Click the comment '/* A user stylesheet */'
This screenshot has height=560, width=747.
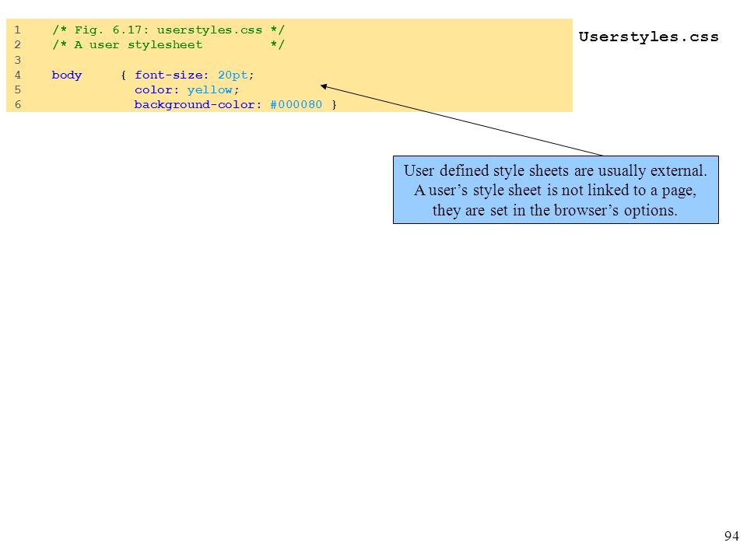pyautogui.click(x=168, y=45)
